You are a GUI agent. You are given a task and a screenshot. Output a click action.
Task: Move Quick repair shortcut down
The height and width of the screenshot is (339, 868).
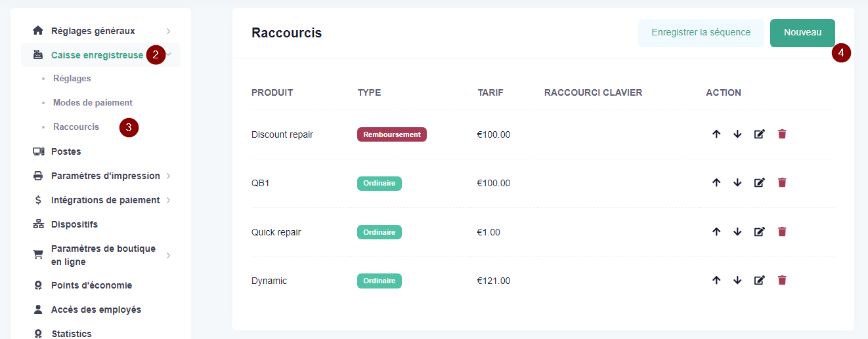pyautogui.click(x=737, y=231)
